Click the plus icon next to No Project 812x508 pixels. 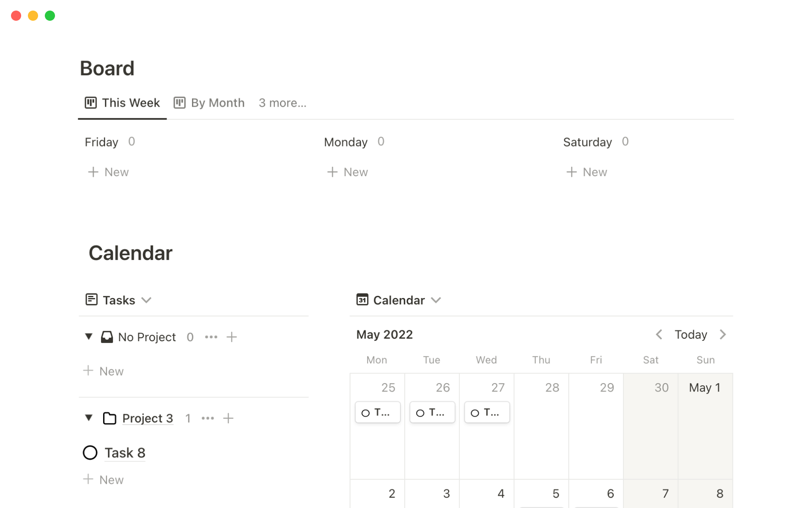pyautogui.click(x=231, y=337)
